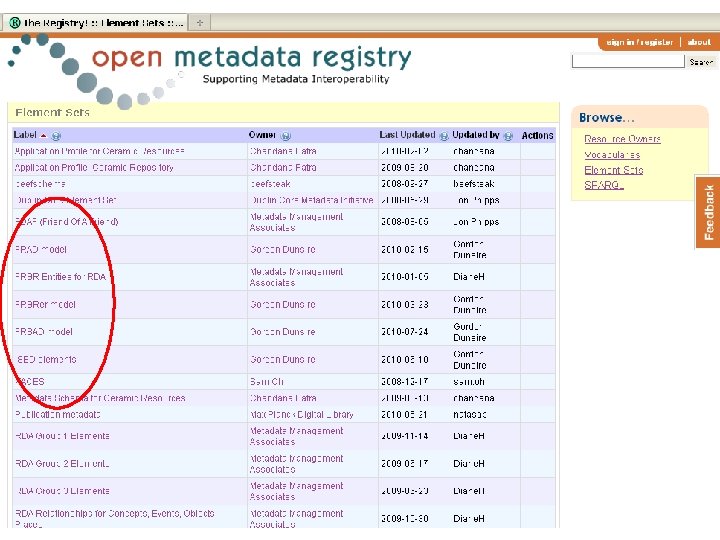Image resolution: width=720 pixels, height=540 pixels.
Task: Open the SPARQL link in Browse panel
Action: [x=604, y=185]
